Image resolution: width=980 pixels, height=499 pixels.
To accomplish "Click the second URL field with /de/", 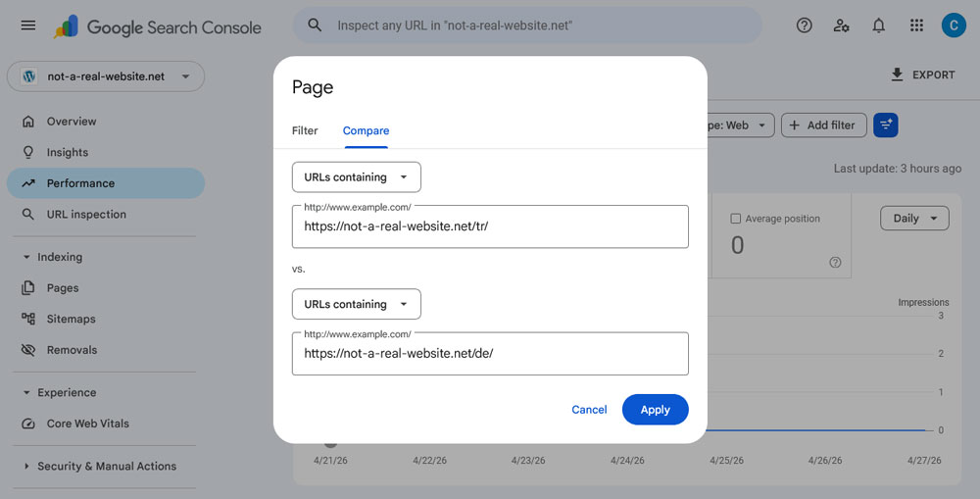I will pos(490,353).
